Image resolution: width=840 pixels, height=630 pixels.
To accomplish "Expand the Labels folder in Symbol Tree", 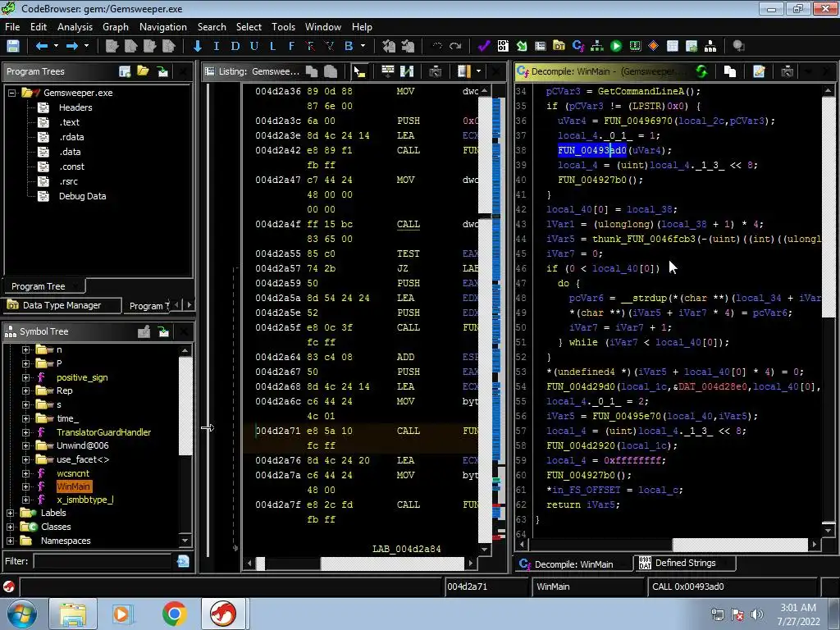I will point(10,513).
